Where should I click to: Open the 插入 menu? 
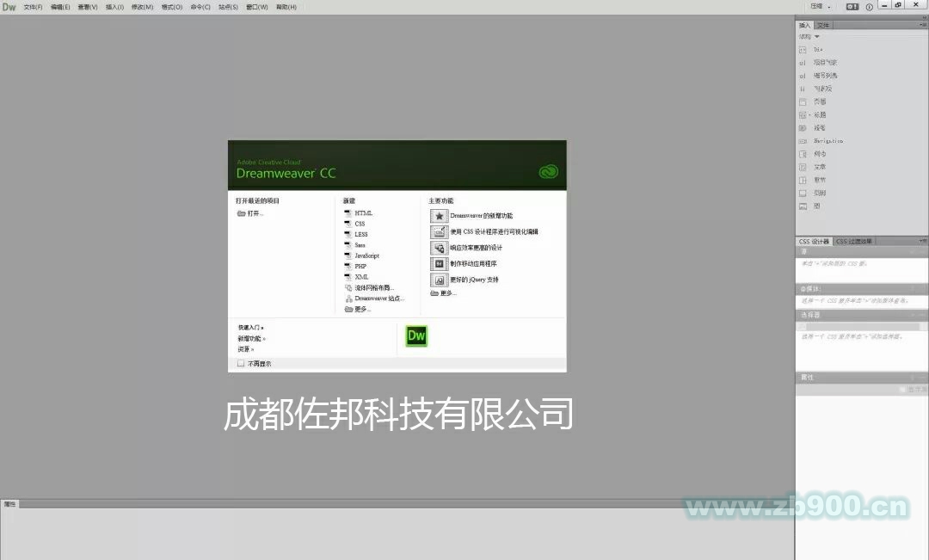pyautogui.click(x=113, y=7)
